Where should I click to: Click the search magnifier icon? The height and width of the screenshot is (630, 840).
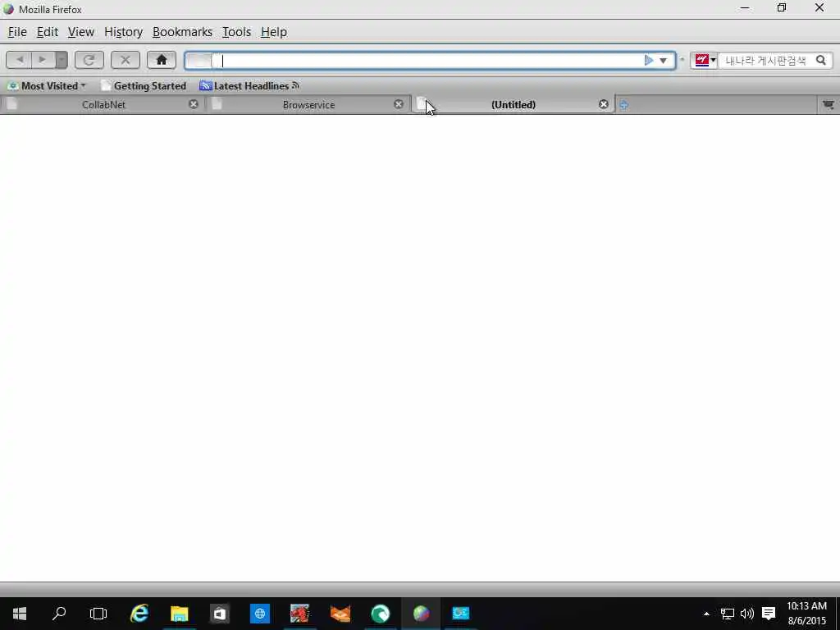[820, 61]
